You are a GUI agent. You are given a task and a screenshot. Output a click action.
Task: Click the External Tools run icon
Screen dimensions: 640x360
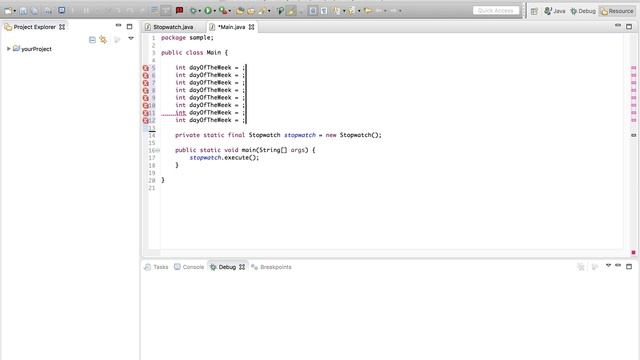click(223, 11)
